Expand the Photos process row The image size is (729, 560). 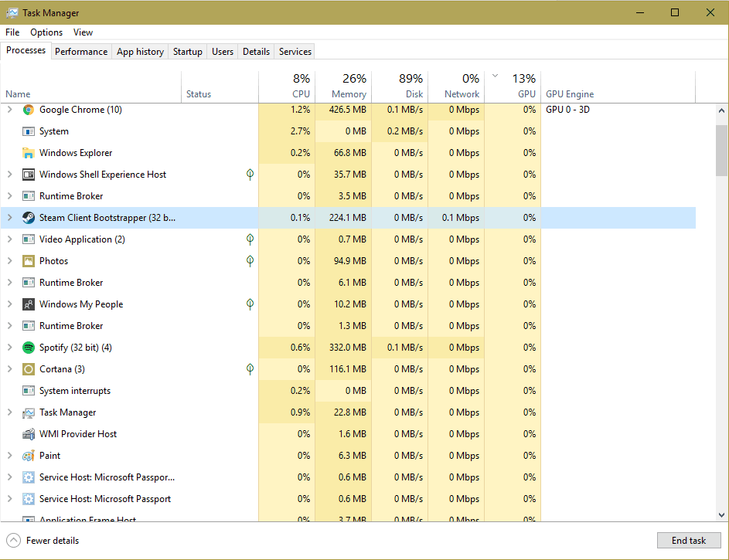click(x=10, y=261)
